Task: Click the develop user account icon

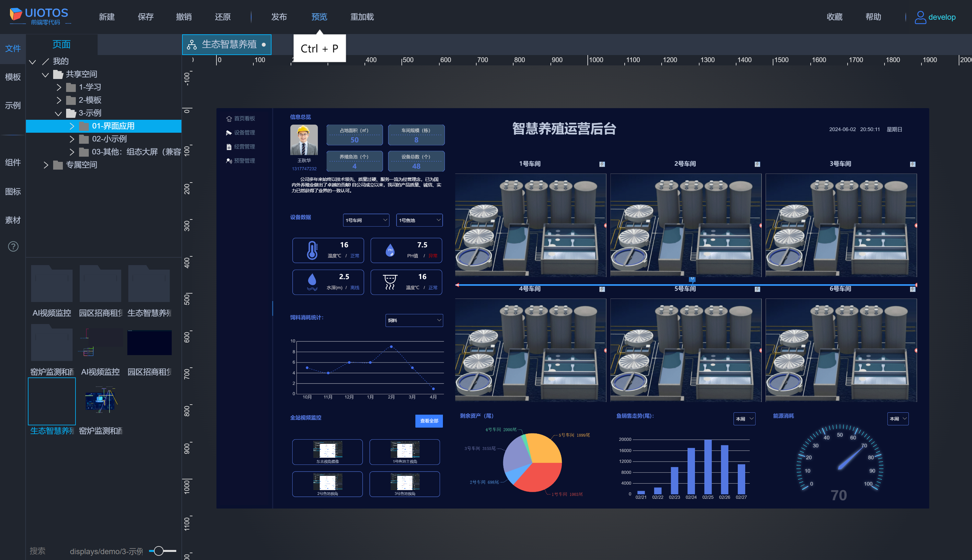Action: [920, 17]
